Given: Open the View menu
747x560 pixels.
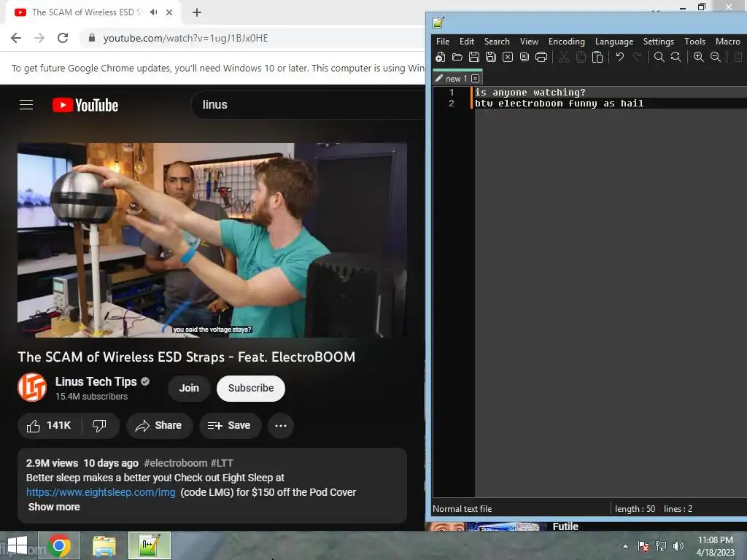Looking at the screenshot, I should point(529,42).
